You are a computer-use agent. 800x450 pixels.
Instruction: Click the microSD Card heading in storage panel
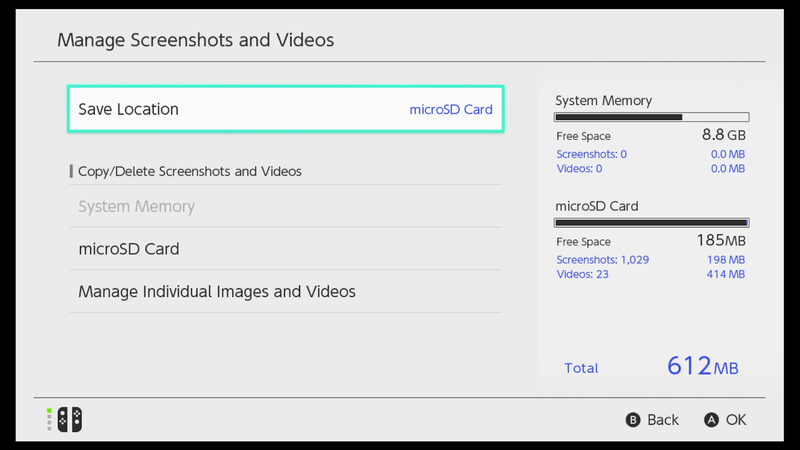pos(596,206)
